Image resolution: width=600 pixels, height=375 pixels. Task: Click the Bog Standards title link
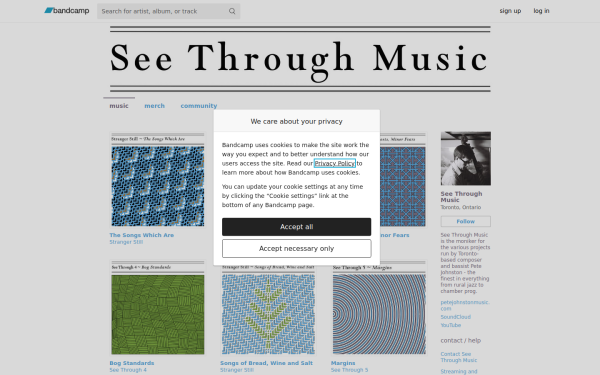(x=132, y=363)
